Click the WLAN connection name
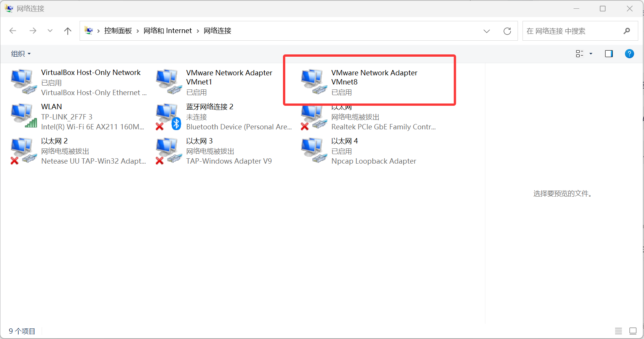 [x=51, y=107]
